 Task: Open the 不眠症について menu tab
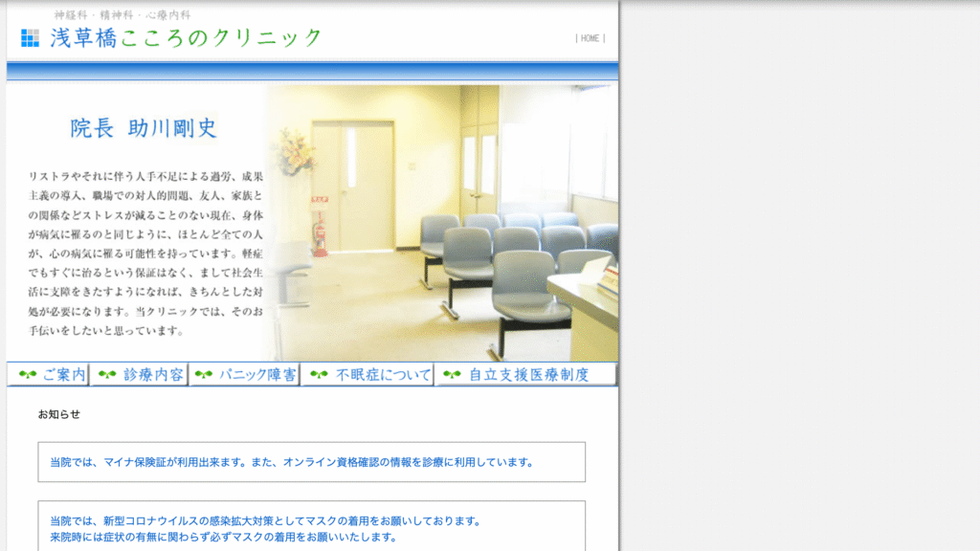(x=367, y=374)
